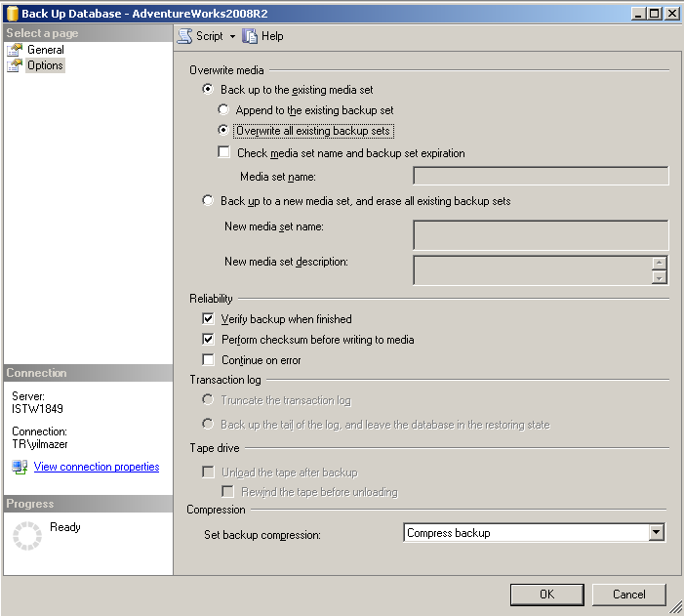Enable Continue on error checkbox
Viewport: 684px width, 616px height.
[209, 359]
